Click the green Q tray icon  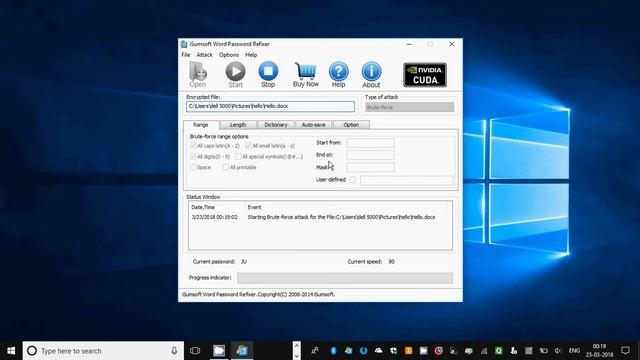pyautogui.click(x=499, y=351)
